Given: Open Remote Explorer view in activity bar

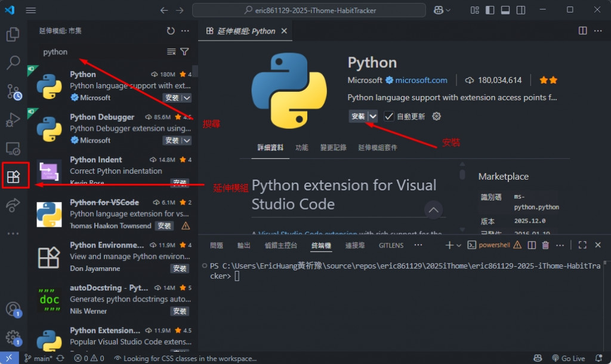Looking at the screenshot, I should [13, 149].
